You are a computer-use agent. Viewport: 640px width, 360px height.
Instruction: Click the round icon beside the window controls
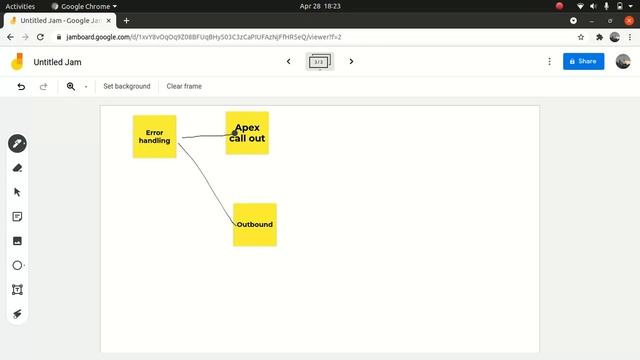[x=573, y=20]
